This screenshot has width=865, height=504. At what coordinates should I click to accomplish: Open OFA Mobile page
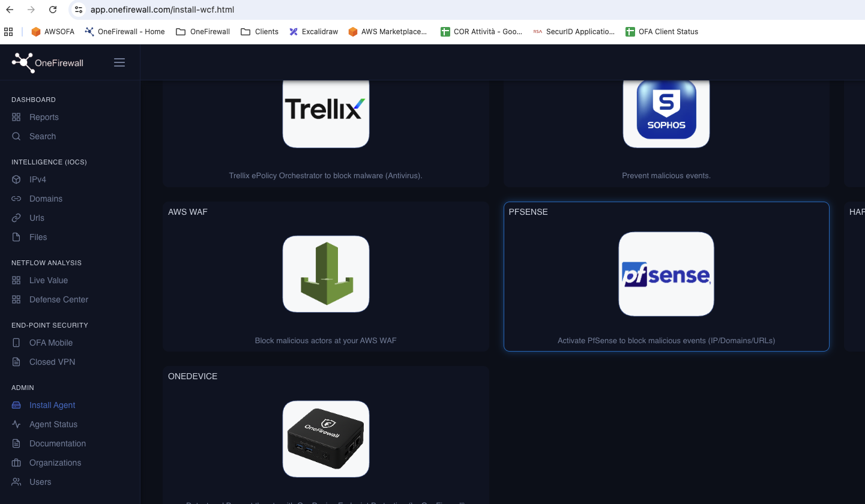(51, 343)
